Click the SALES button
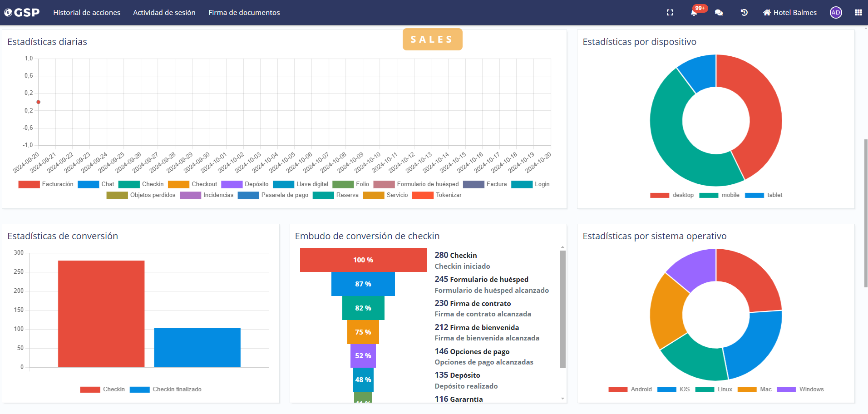 pos(432,39)
